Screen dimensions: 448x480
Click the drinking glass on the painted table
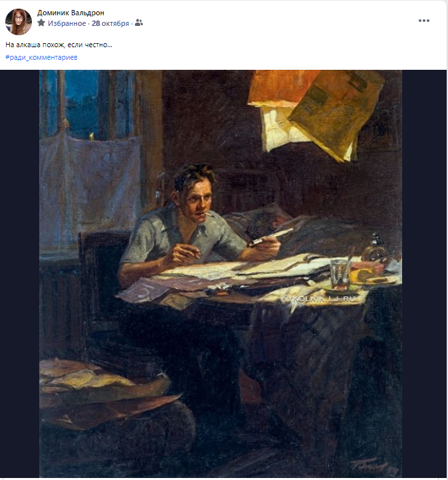[340, 273]
